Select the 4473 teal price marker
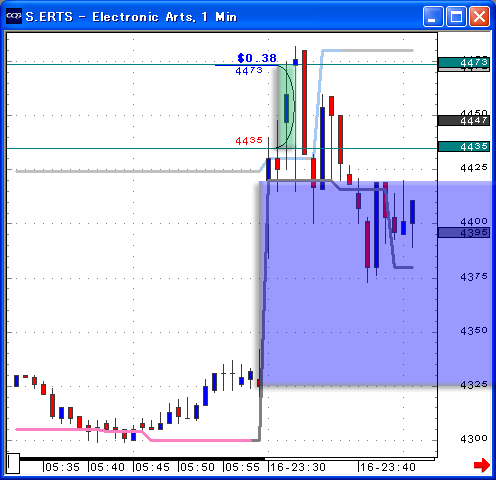The width and height of the screenshot is (496, 480). pos(464,62)
